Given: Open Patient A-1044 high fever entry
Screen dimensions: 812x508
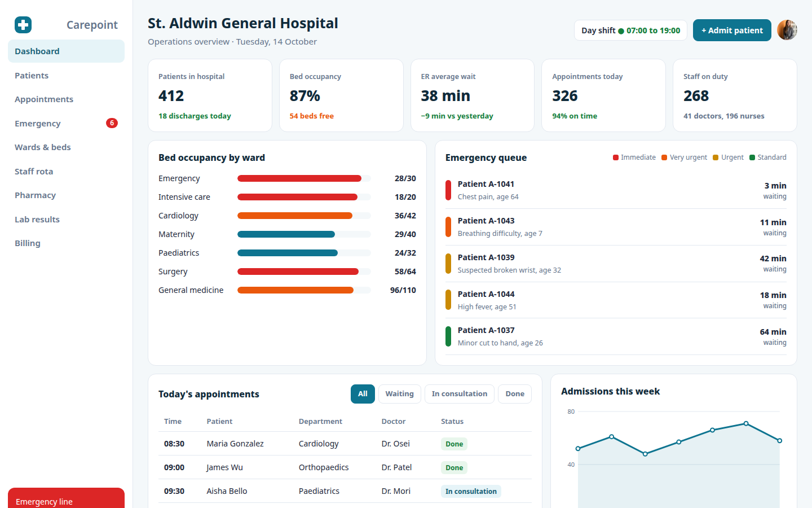Looking at the screenshot, I should click(x=616, y=300).
